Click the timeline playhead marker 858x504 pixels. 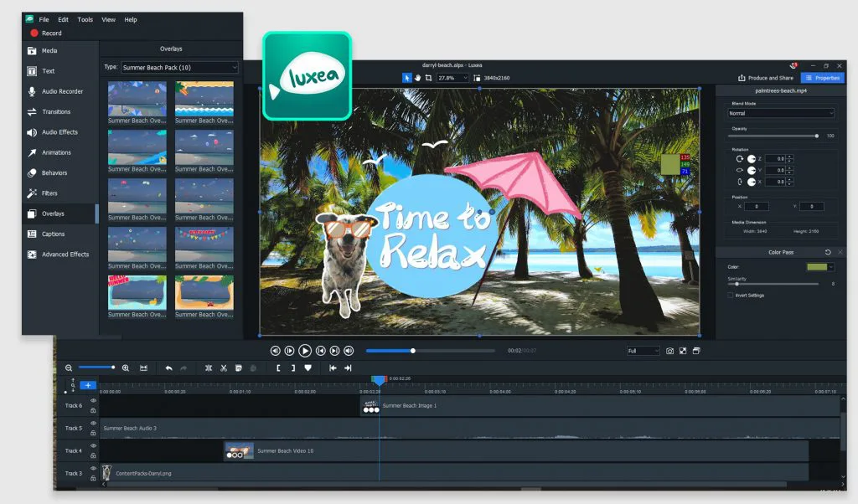pyautogui.click(x=379, y=380)
